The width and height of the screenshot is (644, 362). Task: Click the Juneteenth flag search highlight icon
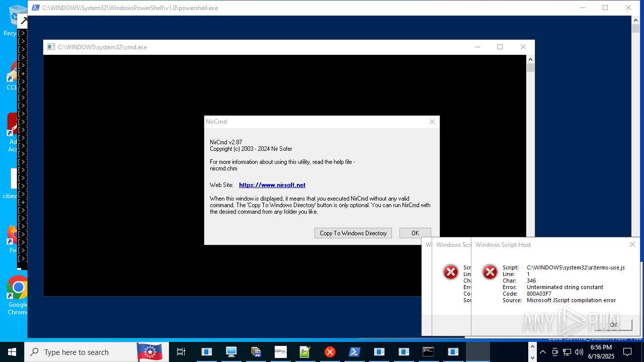click(149, 352)
